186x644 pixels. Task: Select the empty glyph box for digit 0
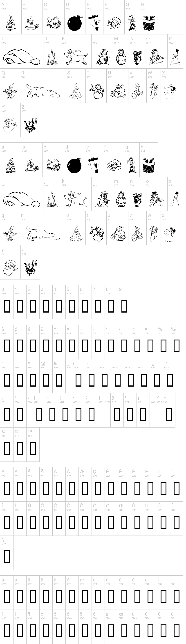tap(7, 306)
